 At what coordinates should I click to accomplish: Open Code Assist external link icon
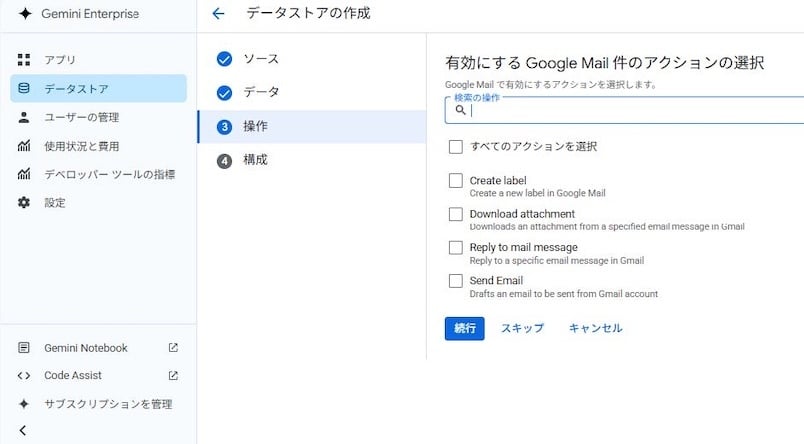tap(173, 376)
